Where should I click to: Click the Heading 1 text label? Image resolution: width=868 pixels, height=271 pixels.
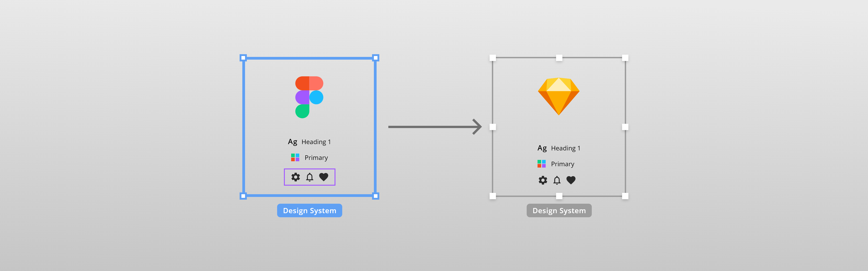click(316, 142)
